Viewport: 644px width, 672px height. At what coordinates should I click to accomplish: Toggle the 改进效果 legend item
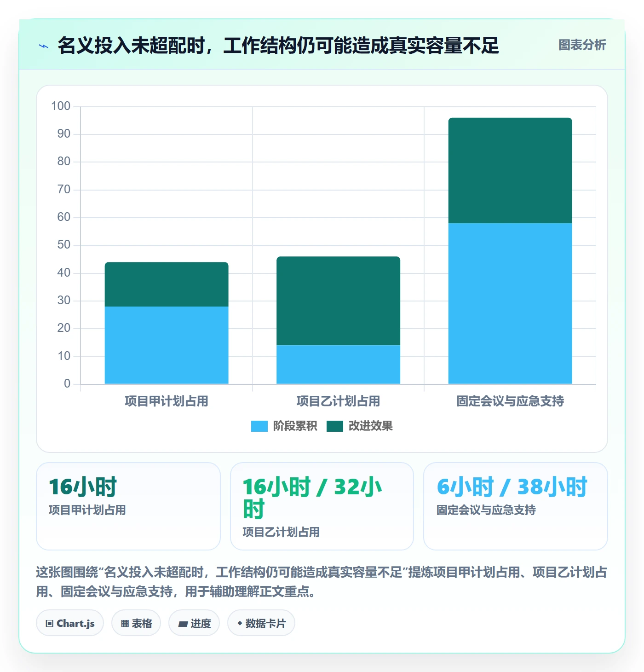[x=360, y=426]
